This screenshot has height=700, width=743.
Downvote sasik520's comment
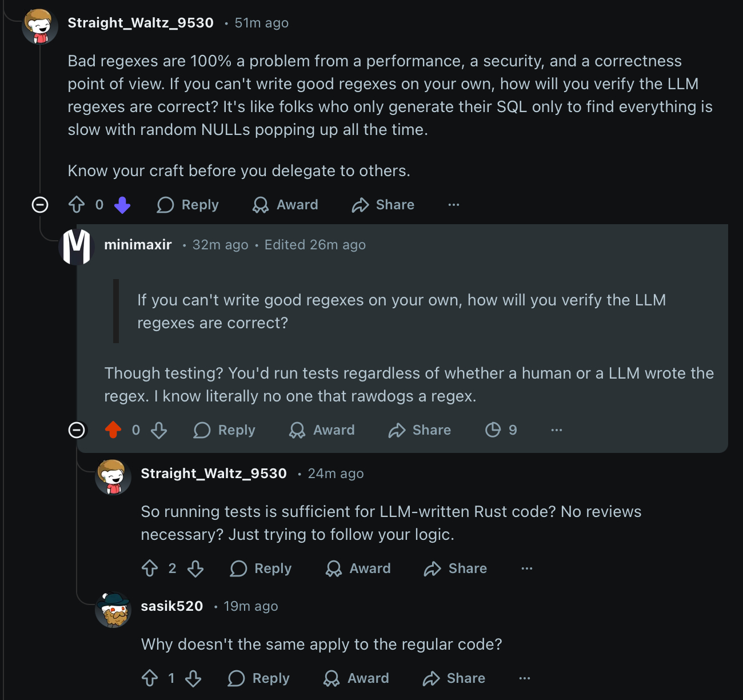click(x=193, y=678)
